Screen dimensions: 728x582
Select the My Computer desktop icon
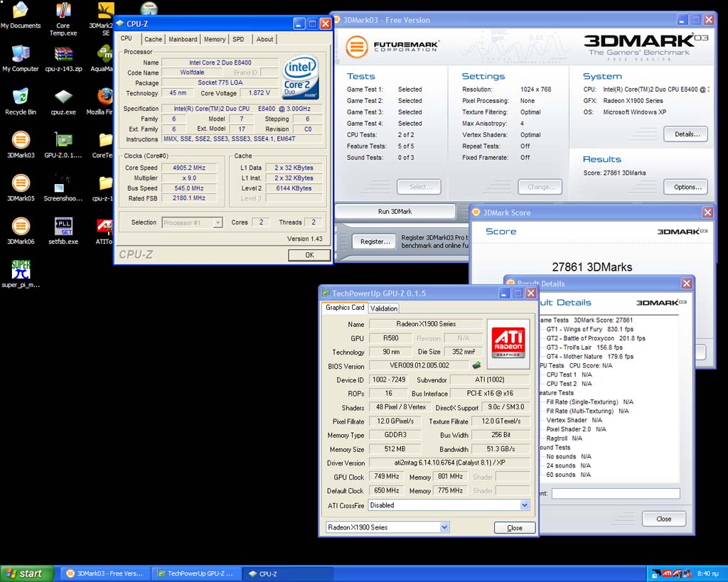click(x=21, y=58)
